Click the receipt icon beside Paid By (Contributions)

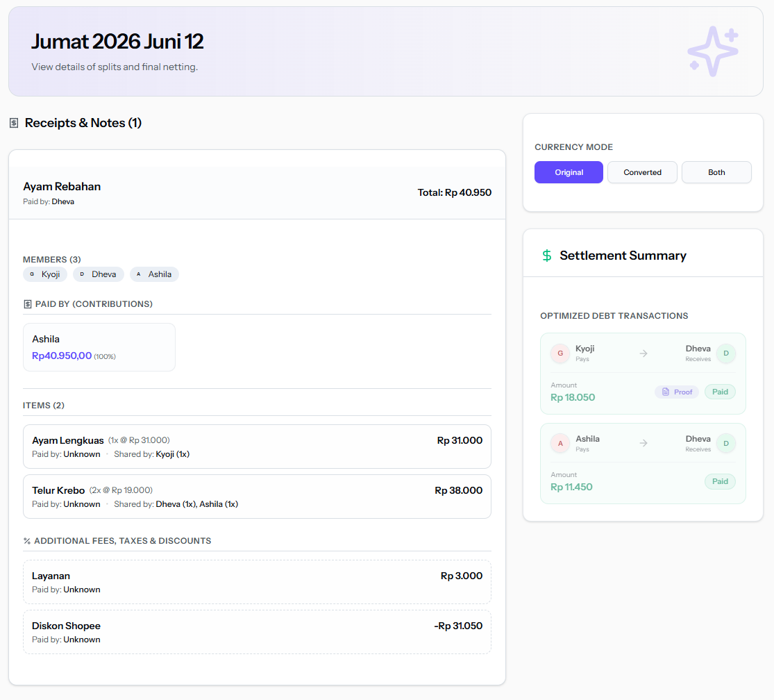click(x=28, y=304)
